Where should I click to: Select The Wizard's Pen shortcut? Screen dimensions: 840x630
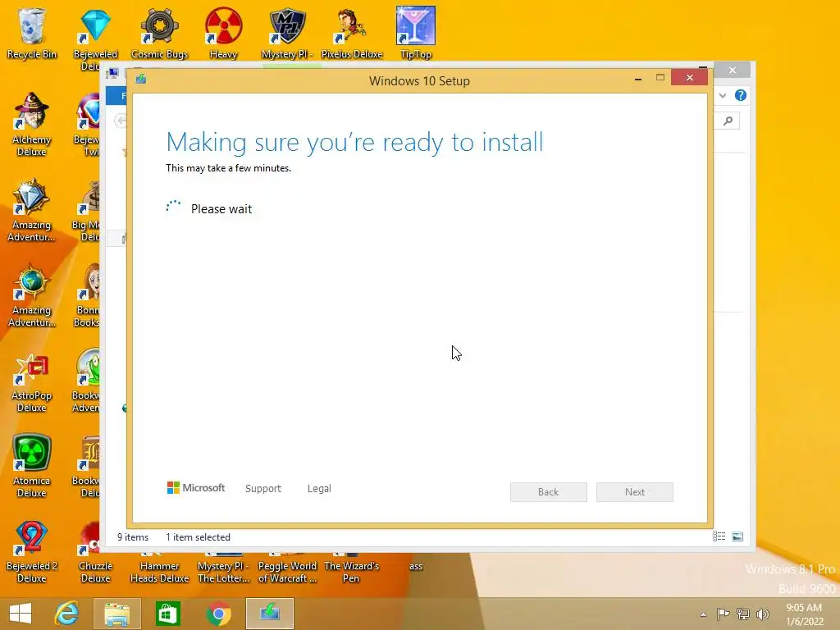click(351, 571)
